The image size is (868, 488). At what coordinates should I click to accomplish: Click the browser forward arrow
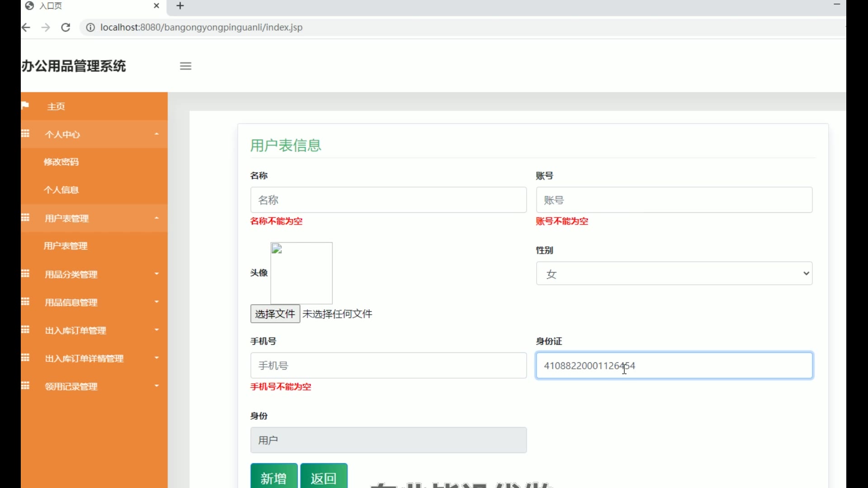click(46, 28)
